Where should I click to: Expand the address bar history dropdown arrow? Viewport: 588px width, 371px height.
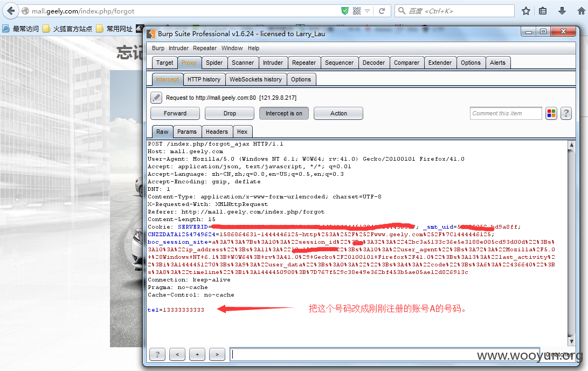coord(368,11)
